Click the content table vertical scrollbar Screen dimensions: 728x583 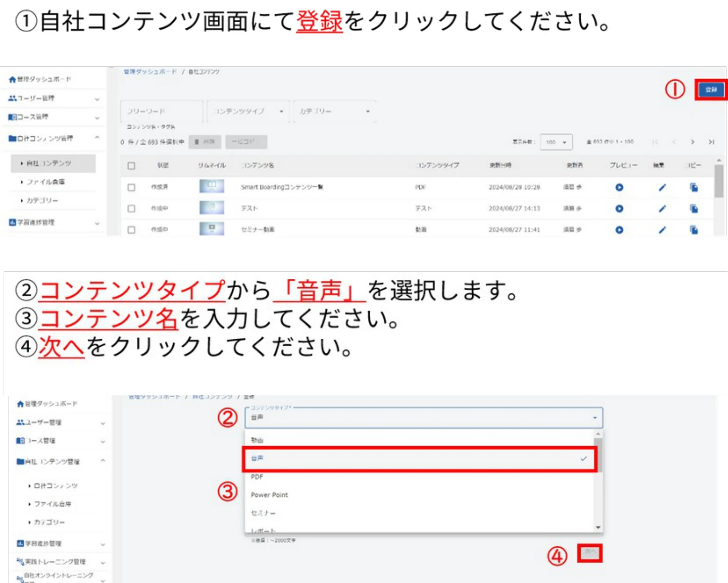click(719, 181)
